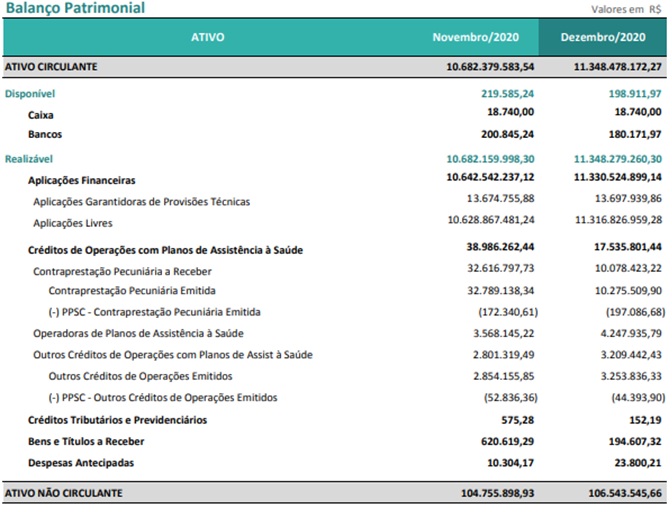Select the Dezembro/2020 column header
This screenshot has height=512, width=672.
603,37
